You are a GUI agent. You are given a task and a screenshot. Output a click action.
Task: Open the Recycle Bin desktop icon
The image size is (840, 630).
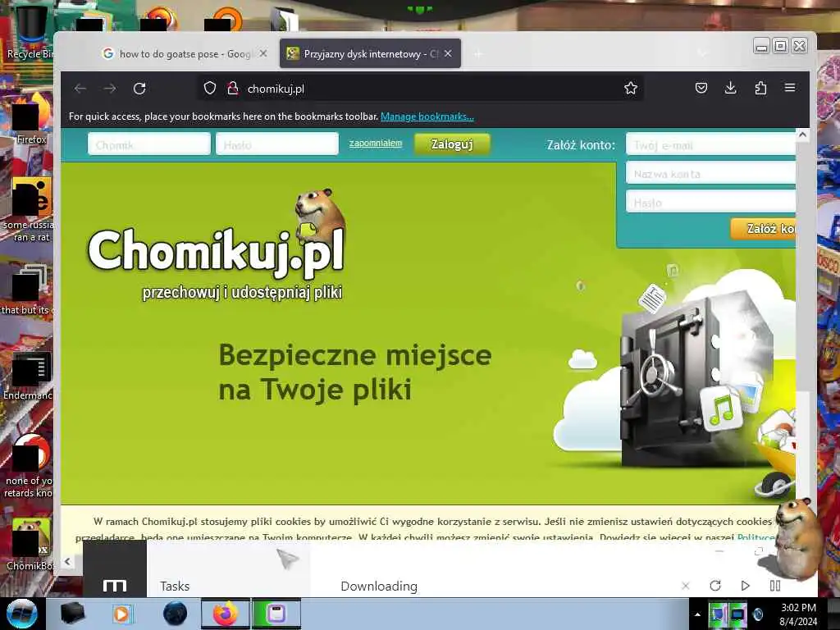pyautogui.click(x=30, y=30)
